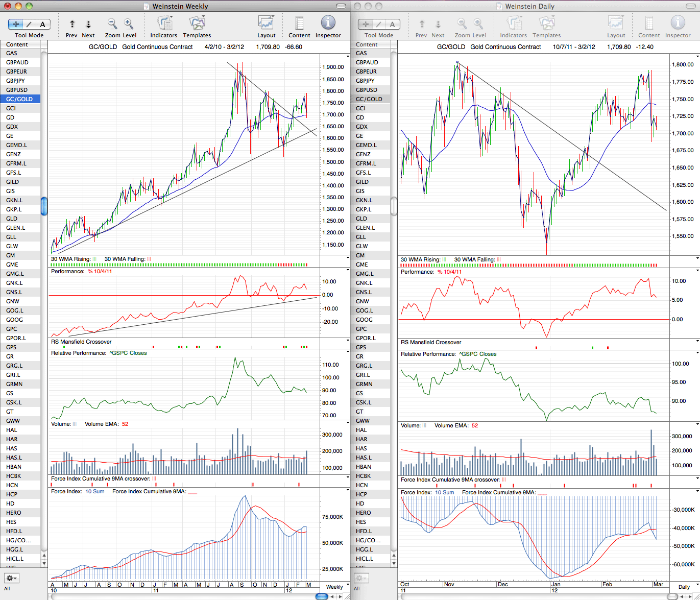Open gear action menu below Weekly symbol list
This screenshot has width=700, height=600.
click(11, 578)
